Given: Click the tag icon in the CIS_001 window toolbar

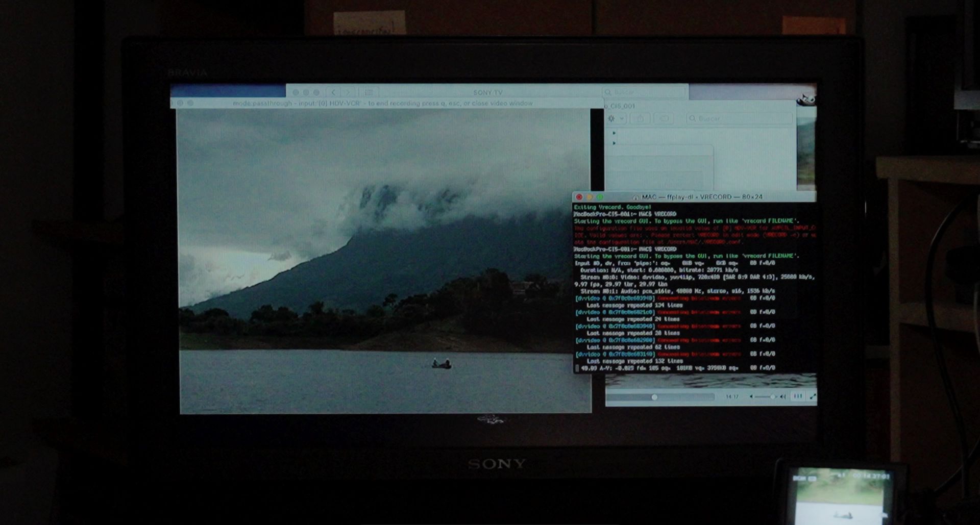Looking at the screenshot, I should click(664, 118).
